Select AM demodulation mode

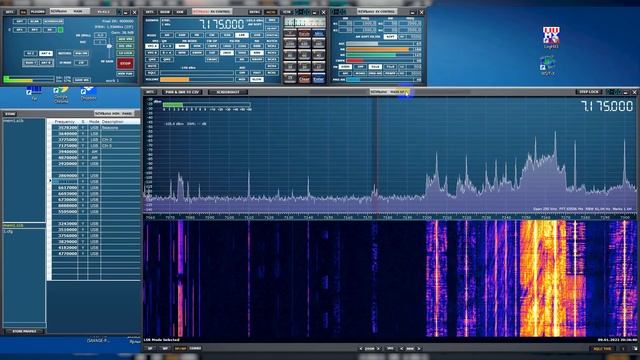point(167,35)
